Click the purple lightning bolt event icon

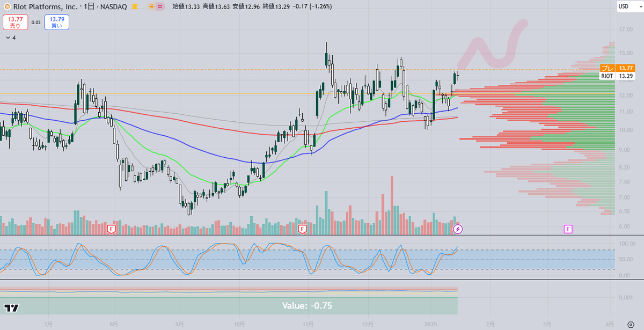click(x=458, y=229)
